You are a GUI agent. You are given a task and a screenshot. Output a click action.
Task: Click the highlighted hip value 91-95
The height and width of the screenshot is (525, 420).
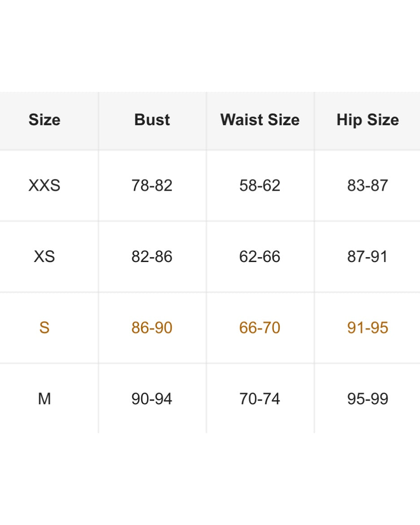point(368,328)
